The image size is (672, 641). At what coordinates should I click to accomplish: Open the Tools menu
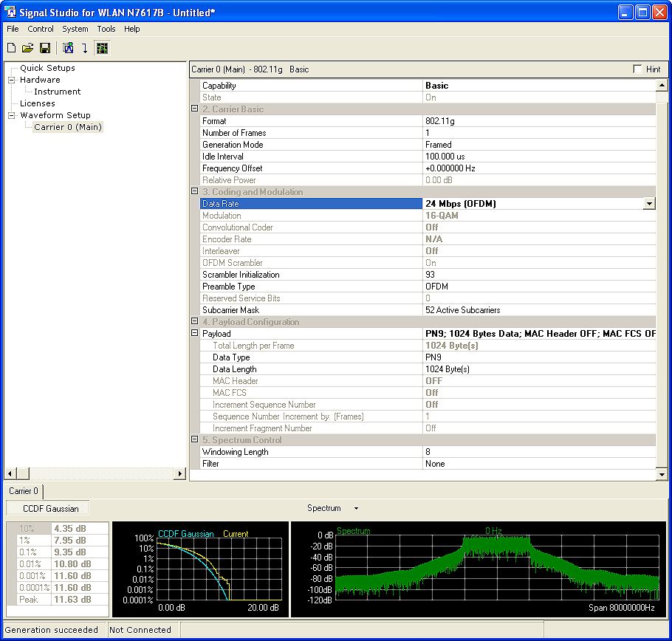click(106, 29)
